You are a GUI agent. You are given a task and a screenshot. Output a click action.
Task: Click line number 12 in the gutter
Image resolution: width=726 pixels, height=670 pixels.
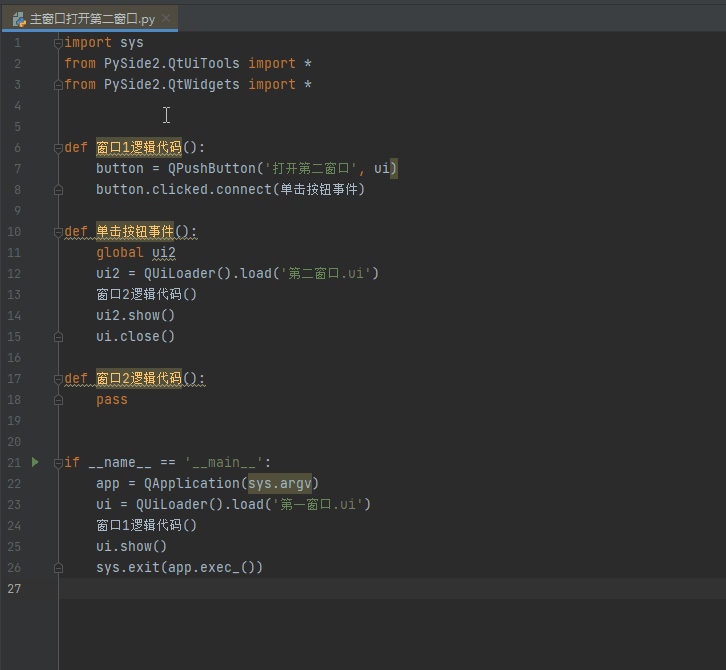(14, 274)
